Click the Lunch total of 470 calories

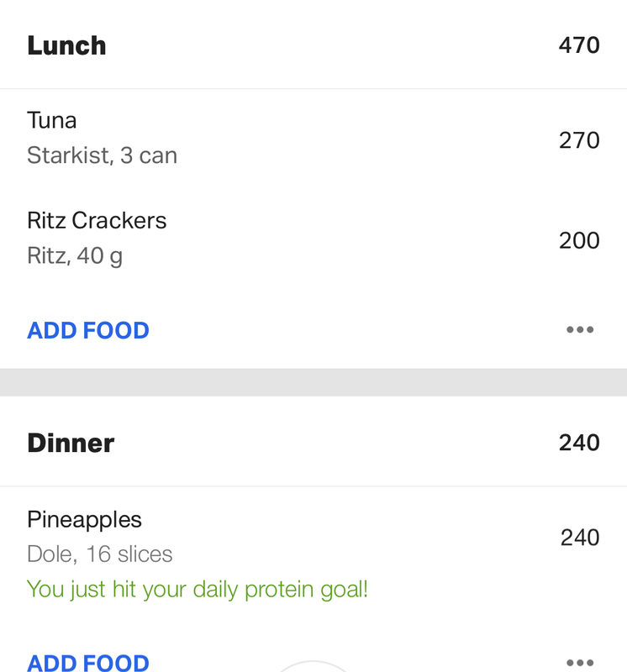(x=579, y=45)
